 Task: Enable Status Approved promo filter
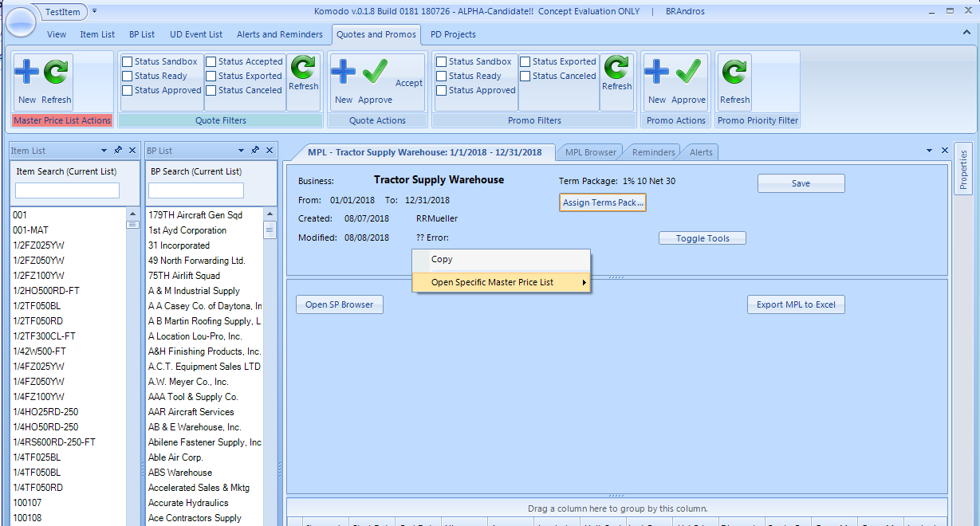442,90
